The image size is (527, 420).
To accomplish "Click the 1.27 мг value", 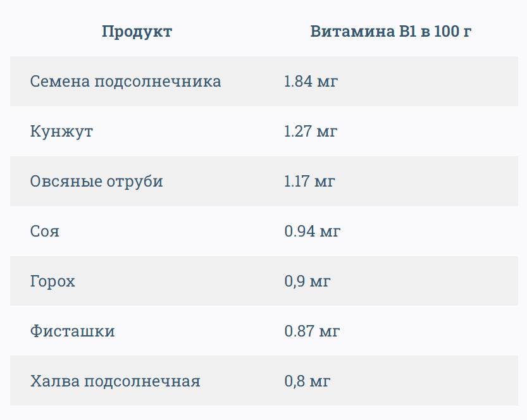I will coord(311,132).
